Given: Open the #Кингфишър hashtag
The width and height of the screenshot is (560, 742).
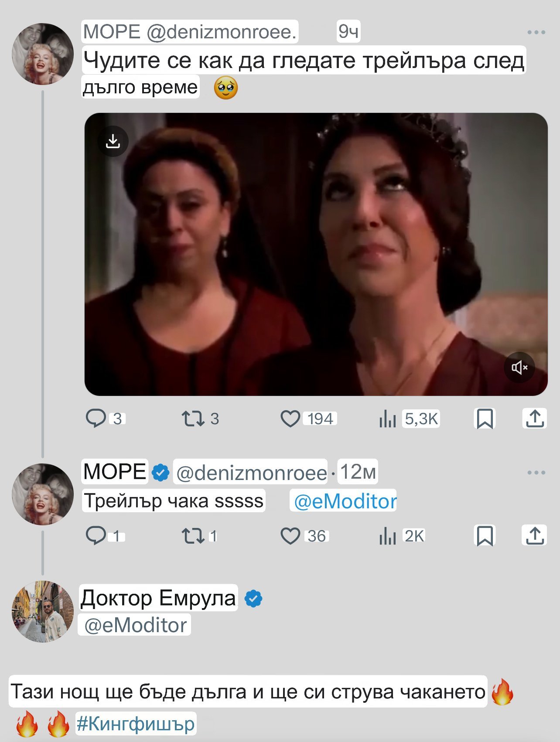Looking at the screenshot, I should coord(136,724).
